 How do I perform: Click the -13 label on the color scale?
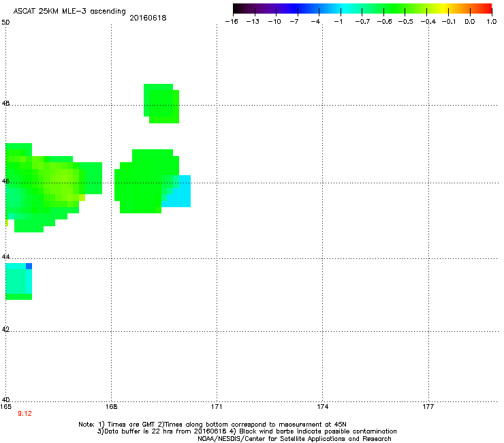(253, 22)
